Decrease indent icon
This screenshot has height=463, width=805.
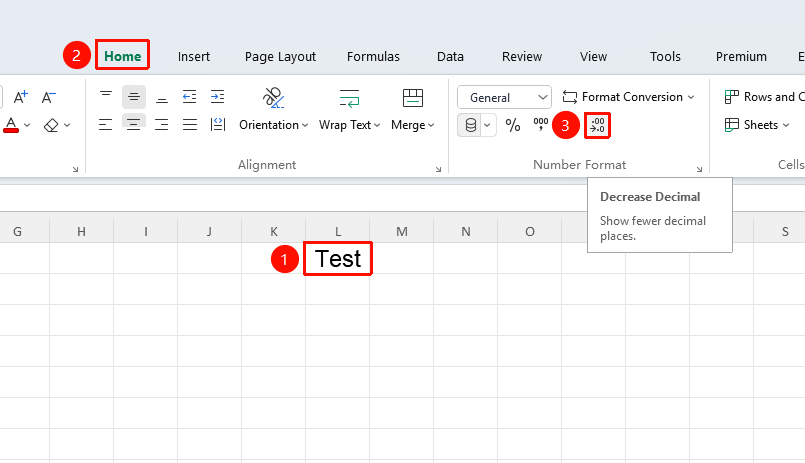point(189,97)
